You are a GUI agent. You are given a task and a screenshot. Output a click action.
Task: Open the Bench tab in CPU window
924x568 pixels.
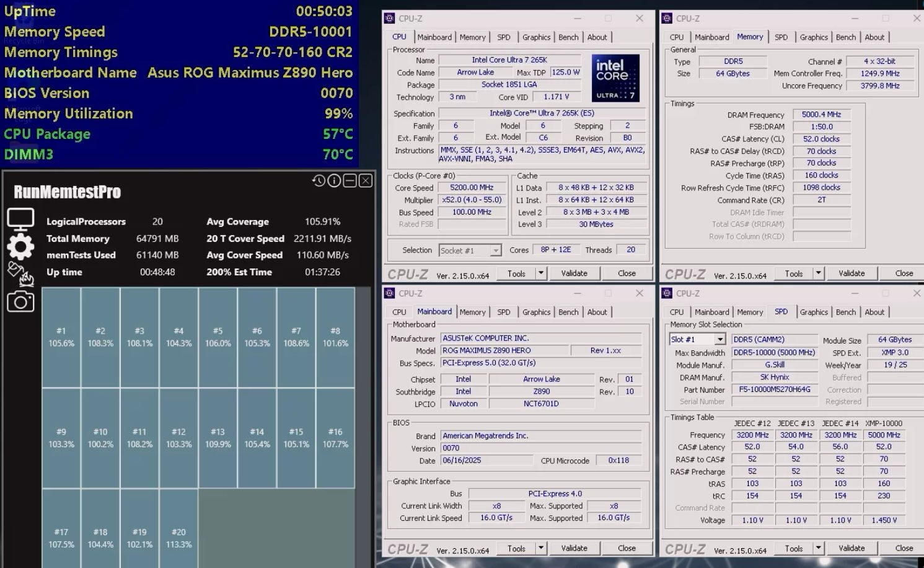[x=568, y=37]
